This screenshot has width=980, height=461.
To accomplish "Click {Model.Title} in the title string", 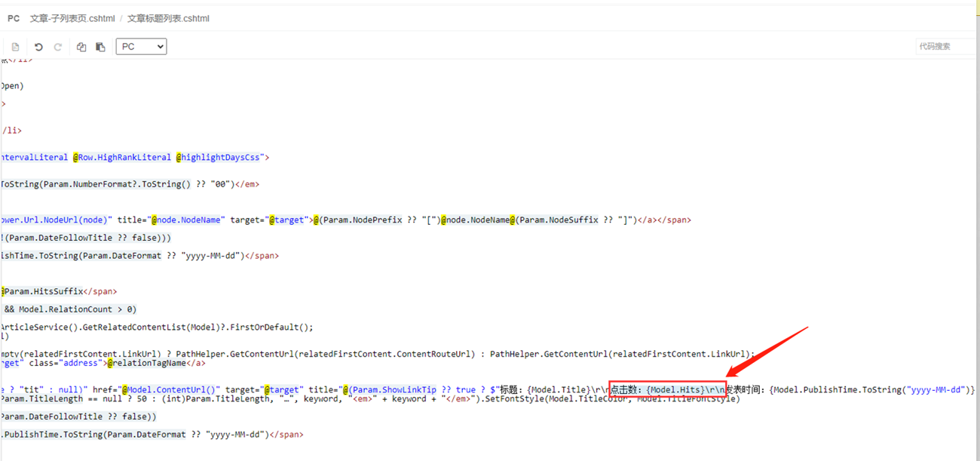I will [559, 390].
